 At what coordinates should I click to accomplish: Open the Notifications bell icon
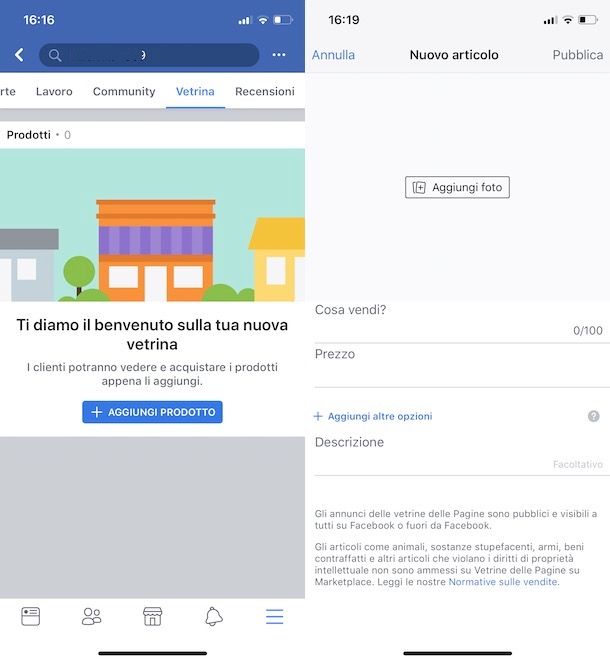[214, 616]
